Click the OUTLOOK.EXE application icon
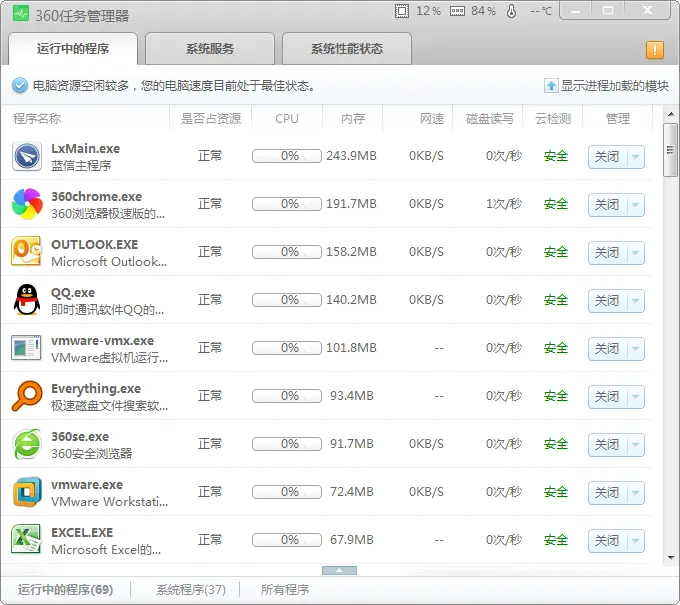The height and width of the screenshot is (605, 680). 26,252
